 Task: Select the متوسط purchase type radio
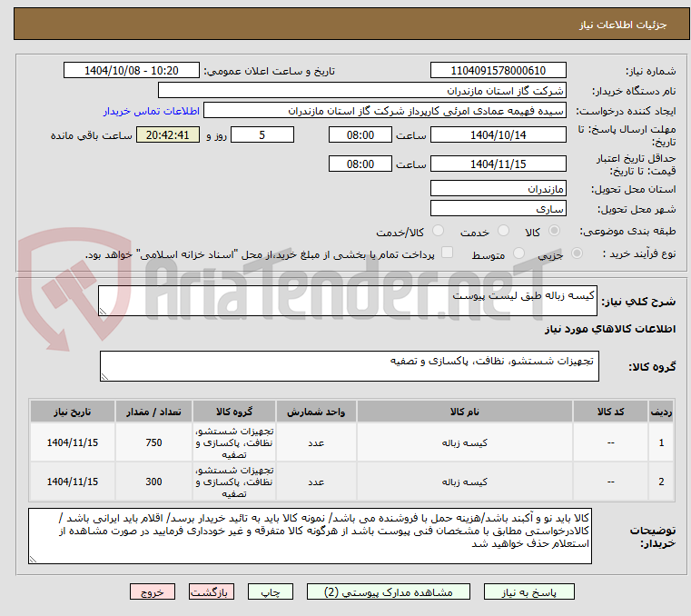click(519, 253)
